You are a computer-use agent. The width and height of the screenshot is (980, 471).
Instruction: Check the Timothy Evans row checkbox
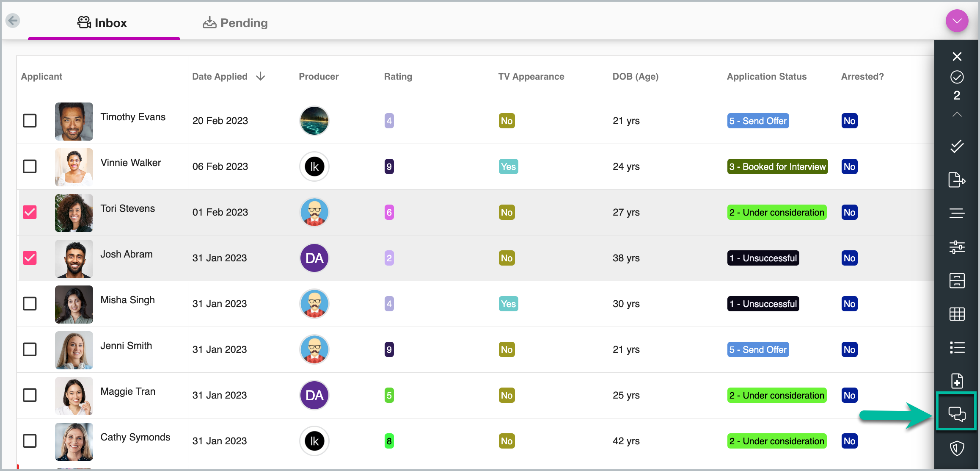30,121
